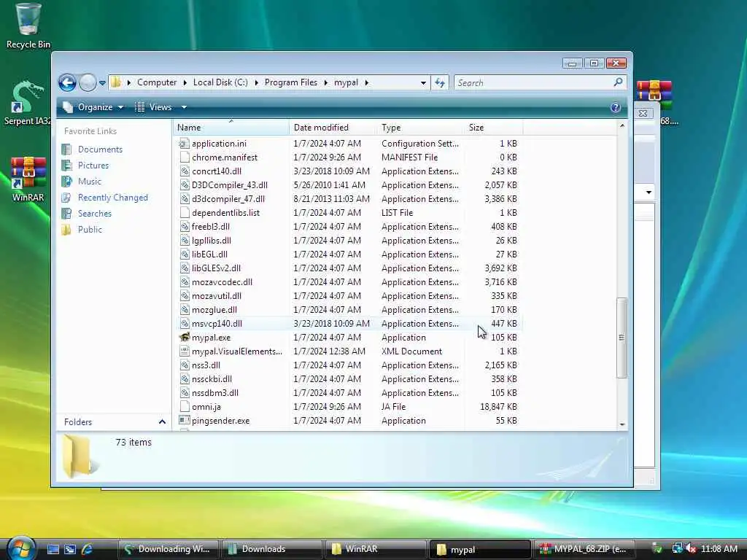747x560 pixels.
Task: Expand the Views dropdown arrow
Action: 184,107
